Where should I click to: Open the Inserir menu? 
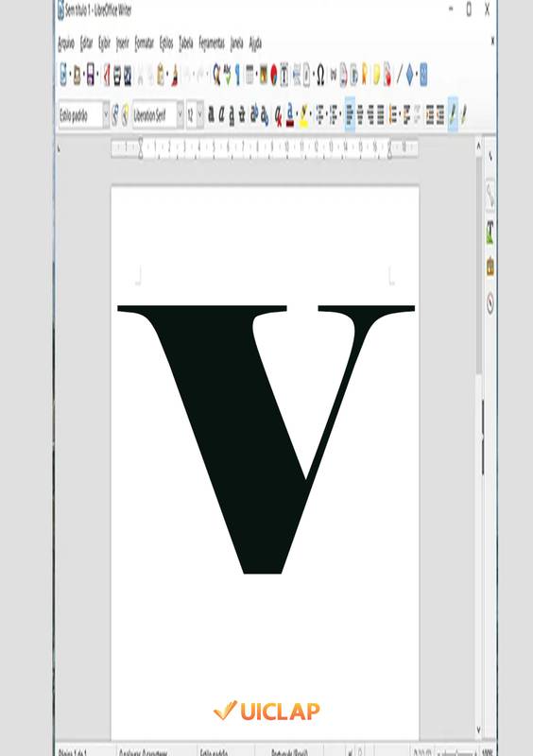[123, 43]
